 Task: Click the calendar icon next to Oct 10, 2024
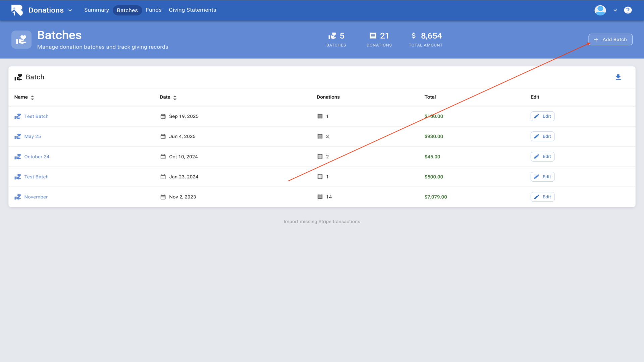pos(163,157)
